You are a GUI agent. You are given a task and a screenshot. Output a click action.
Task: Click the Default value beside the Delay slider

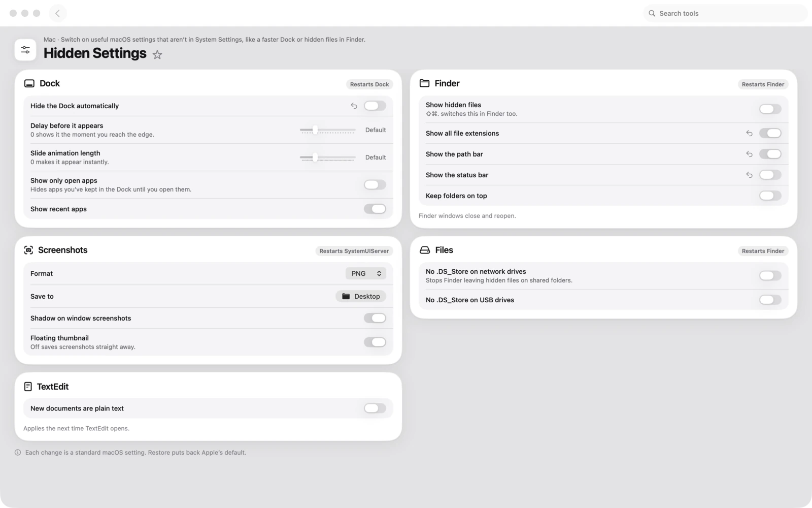tap(376, 130)
